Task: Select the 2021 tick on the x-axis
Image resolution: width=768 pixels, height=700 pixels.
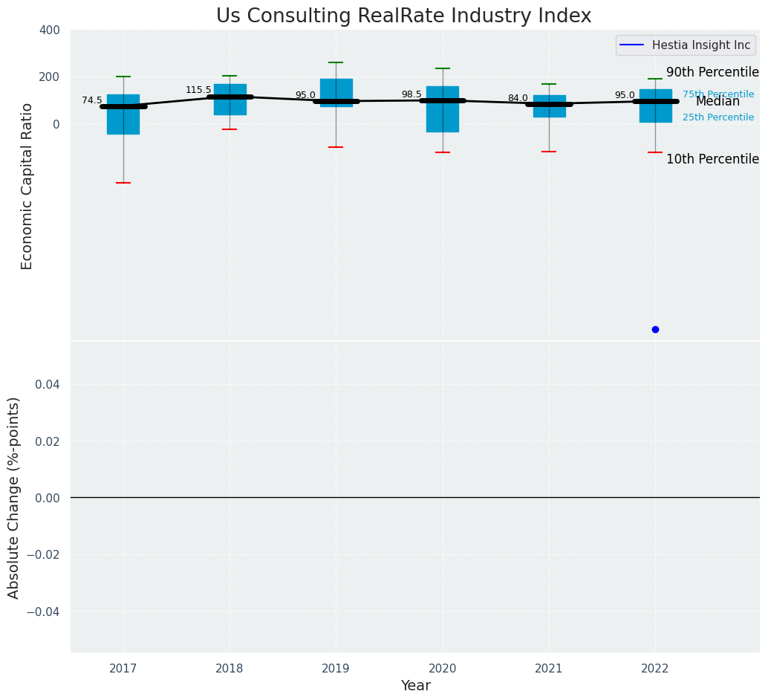Action: 549,669
